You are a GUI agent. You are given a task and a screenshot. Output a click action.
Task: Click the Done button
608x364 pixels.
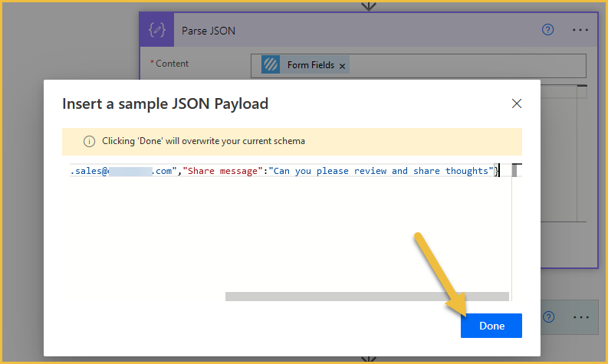(491, 326)
